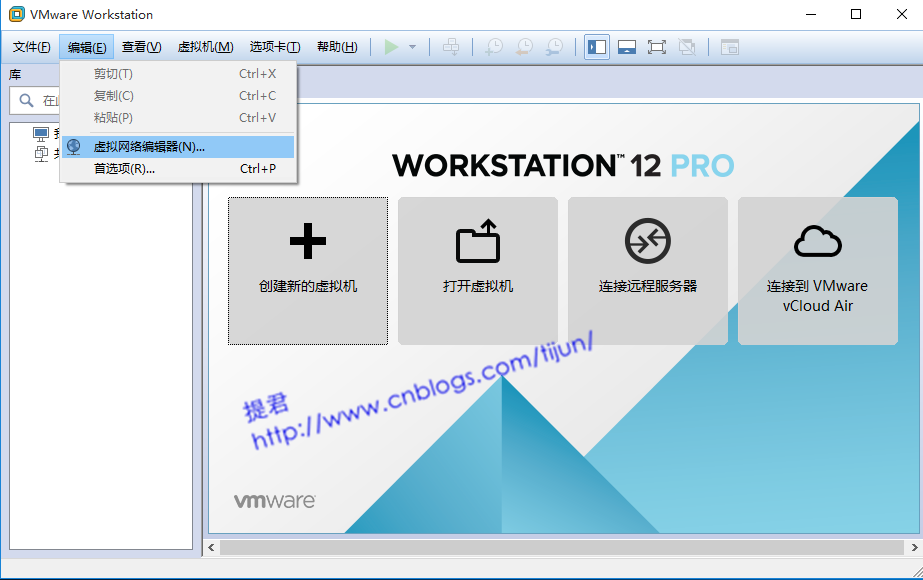Click the horizontal scrollbar right arrow
This screenshot has width=923, height=580.
[x=914, y=548]
